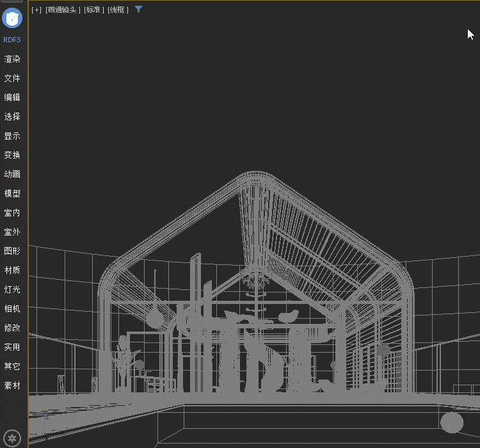Select the 模型 model menu
480x448 pixels.
pyautogui.click(x=12, y=193)
